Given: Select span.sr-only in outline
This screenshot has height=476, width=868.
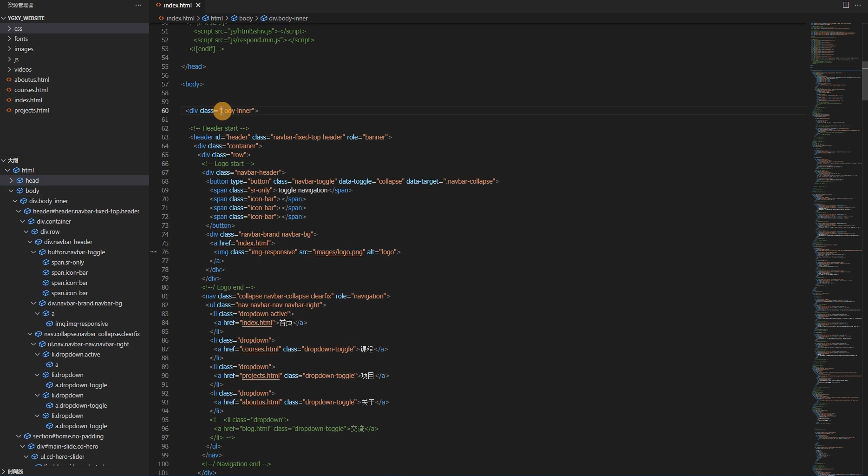Looking at the screenshot, I should (x=68, y=262).
